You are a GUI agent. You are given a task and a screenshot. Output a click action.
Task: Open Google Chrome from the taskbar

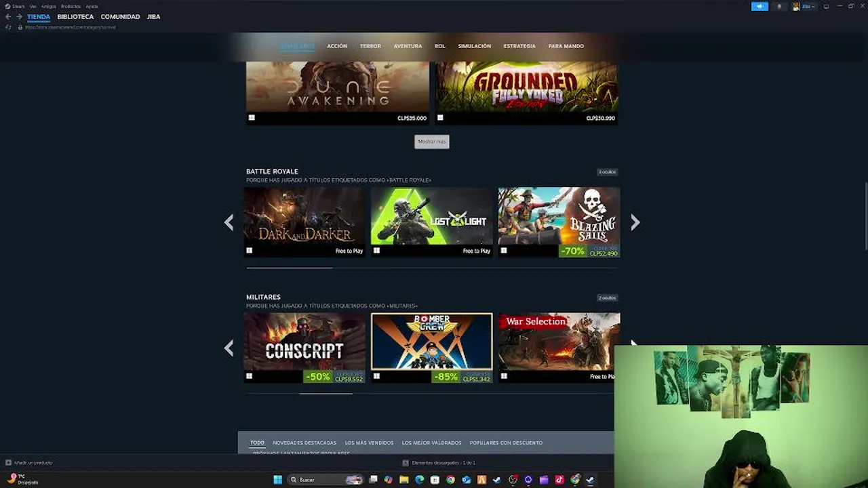[450, 480]
